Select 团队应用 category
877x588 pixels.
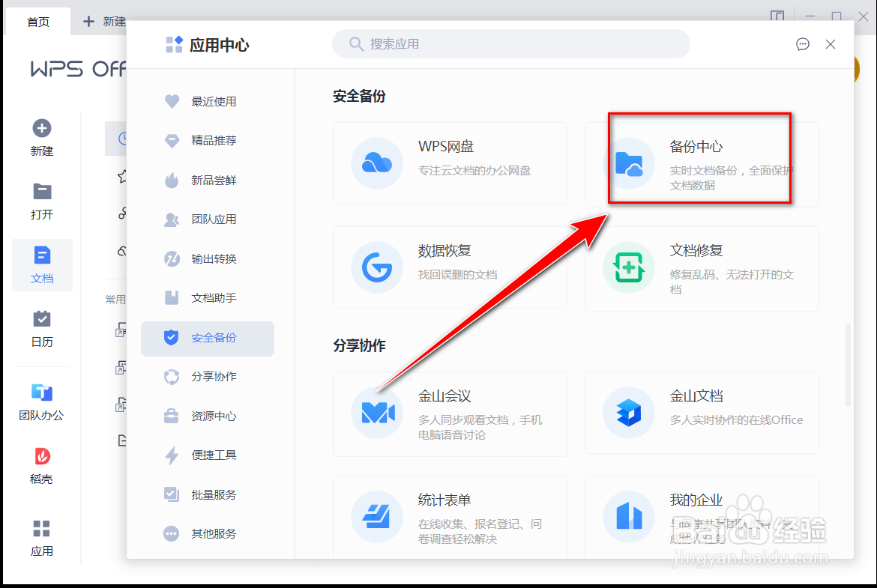click(x=208, y=219)
